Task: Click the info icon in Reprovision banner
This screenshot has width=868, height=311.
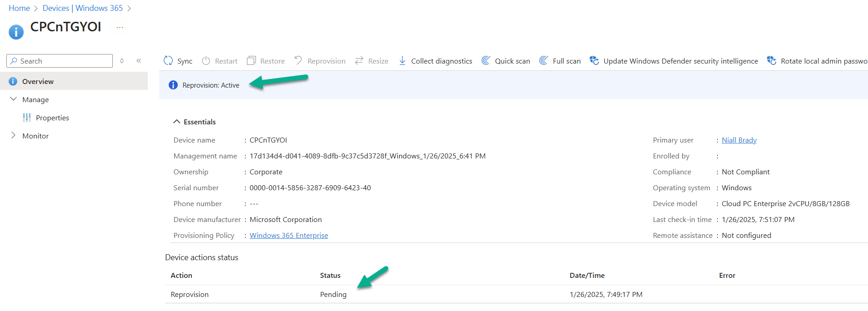Action: [173, 85]
